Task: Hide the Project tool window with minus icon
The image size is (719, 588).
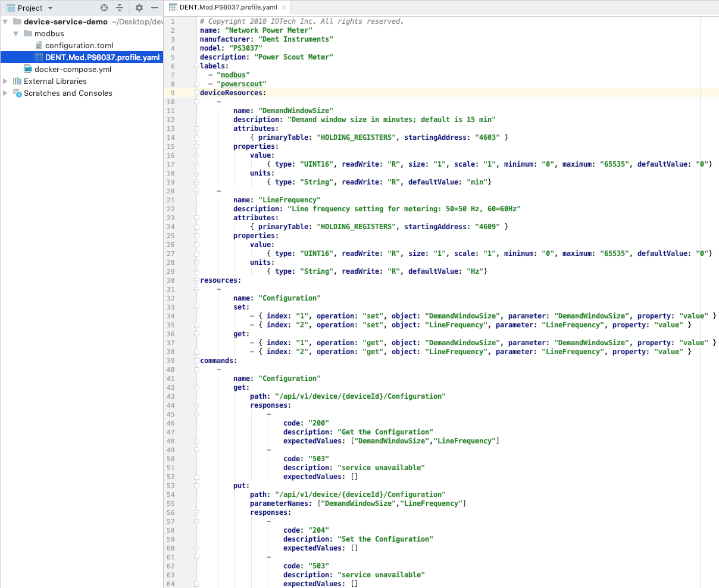Action: pyautogui.click(x=155, y=8)
